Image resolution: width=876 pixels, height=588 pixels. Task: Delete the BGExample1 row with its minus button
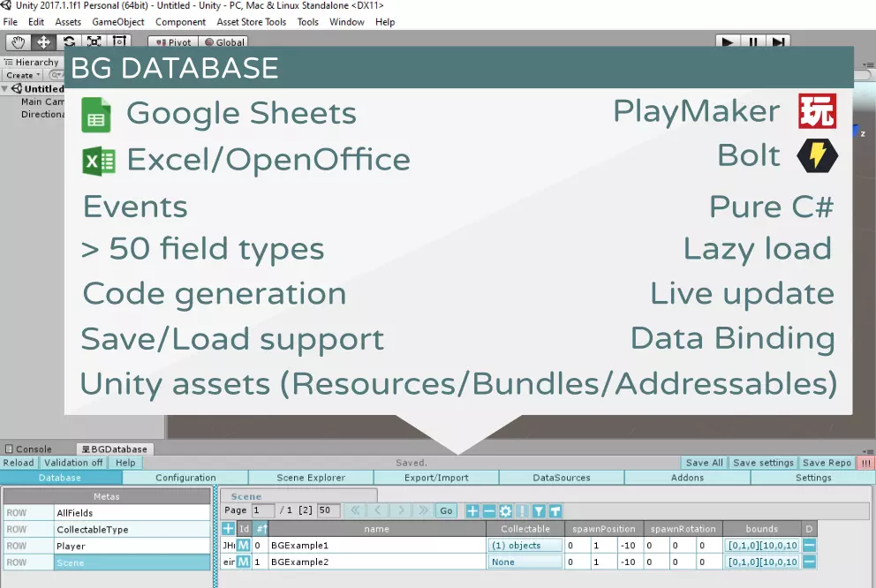(x=810, y=545)
